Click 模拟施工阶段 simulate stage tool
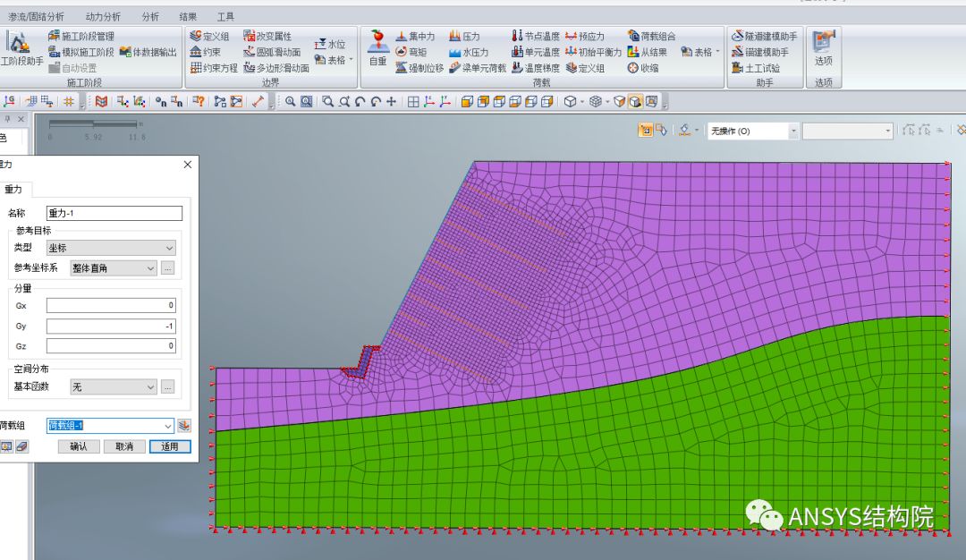 click(81, 53)
